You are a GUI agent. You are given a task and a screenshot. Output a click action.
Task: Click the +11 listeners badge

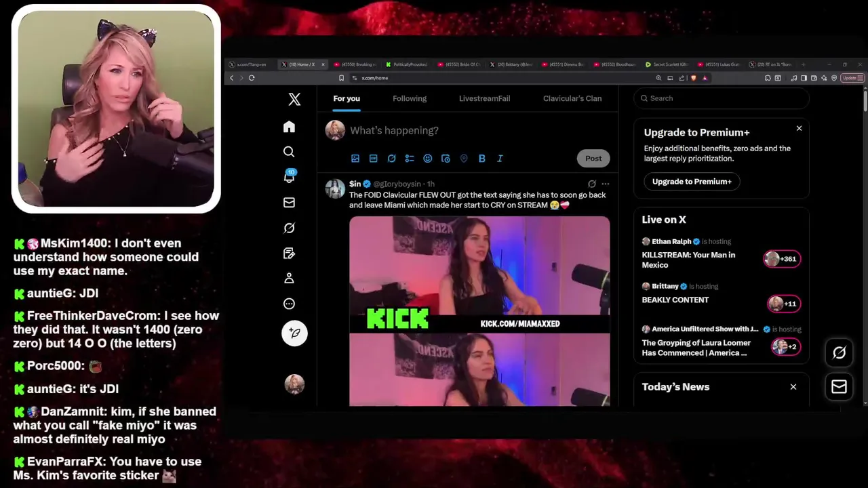pos(784,304)
